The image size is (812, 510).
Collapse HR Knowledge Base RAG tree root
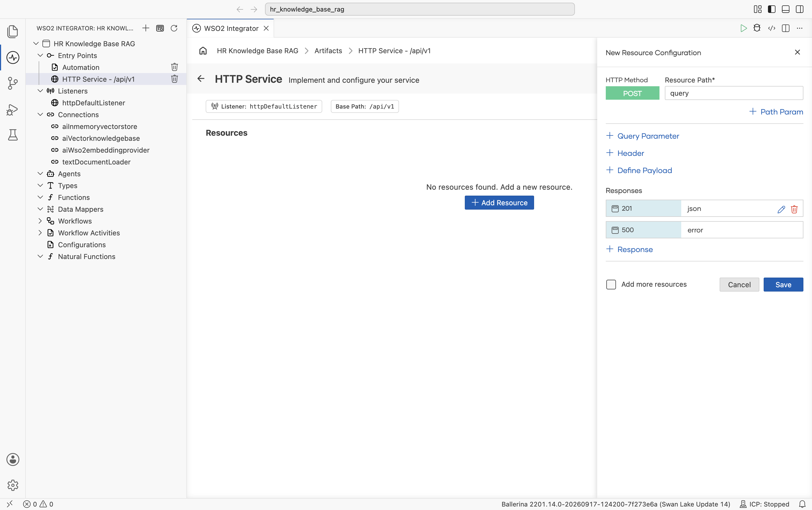point(36,44)
